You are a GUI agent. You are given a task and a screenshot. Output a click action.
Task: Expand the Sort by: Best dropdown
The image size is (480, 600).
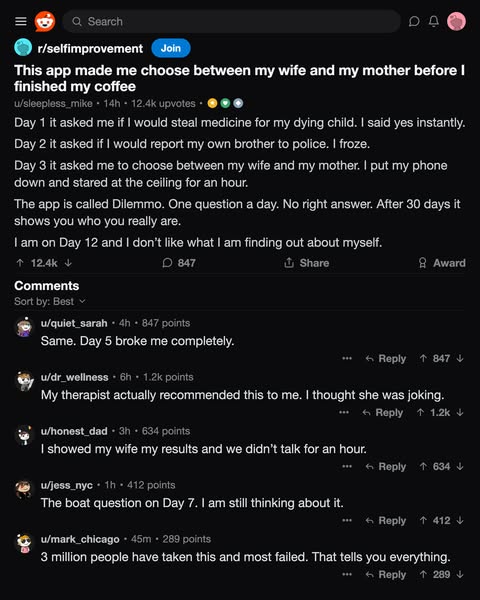[x=50, y=302]
